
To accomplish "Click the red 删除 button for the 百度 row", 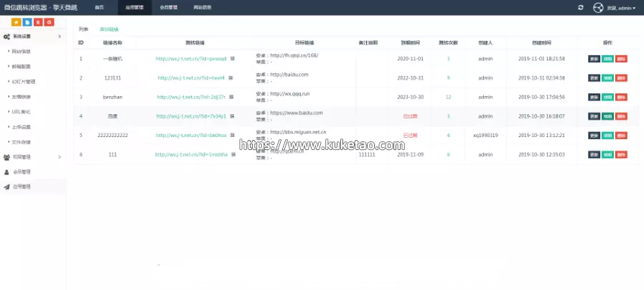I will point(621,116).
